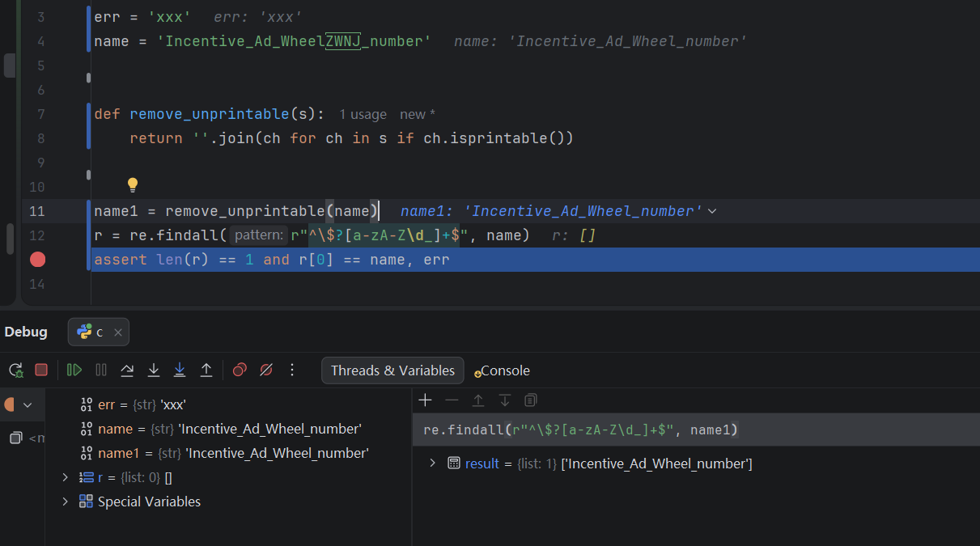Screen dimensions: 980x546
Task: Select the err variable row
Action: (x=228, y=404)
